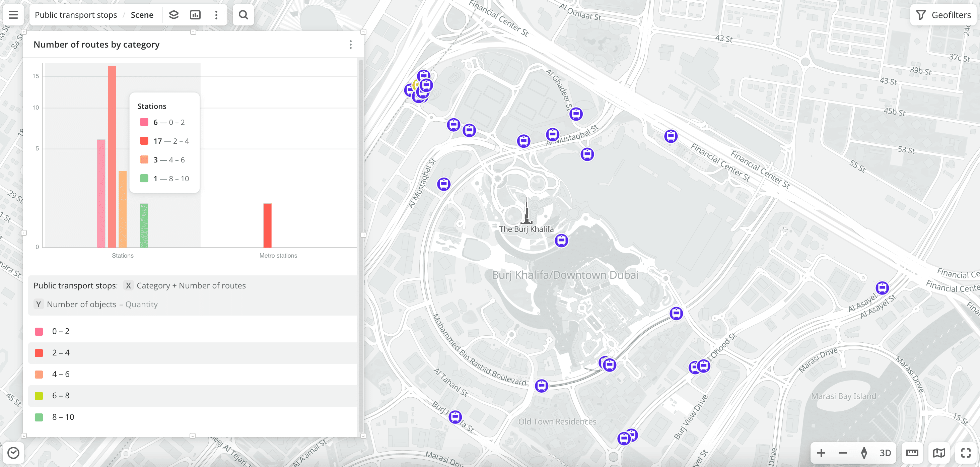Click the search magnifier button

click(x=243, y=15)
